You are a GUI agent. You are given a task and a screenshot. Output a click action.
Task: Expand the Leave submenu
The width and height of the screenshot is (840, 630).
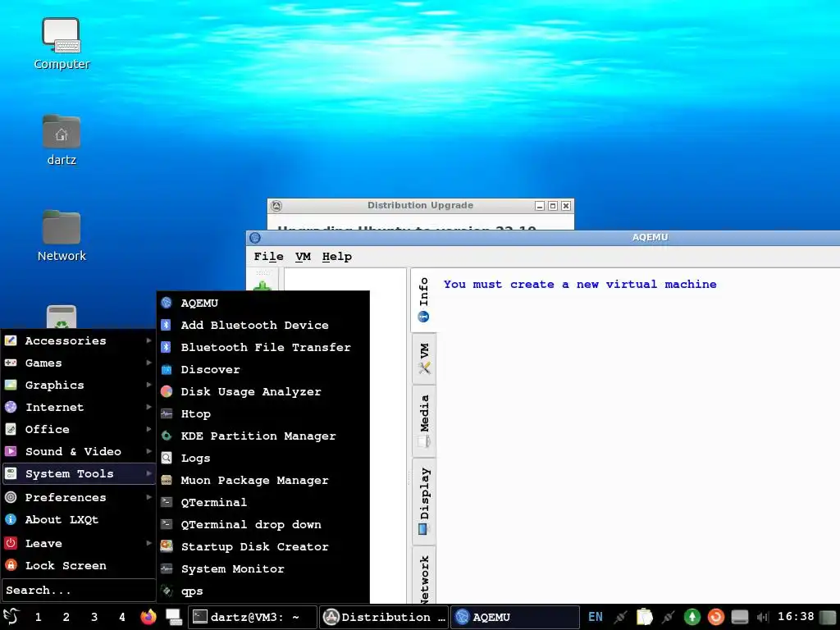(78, 543)
